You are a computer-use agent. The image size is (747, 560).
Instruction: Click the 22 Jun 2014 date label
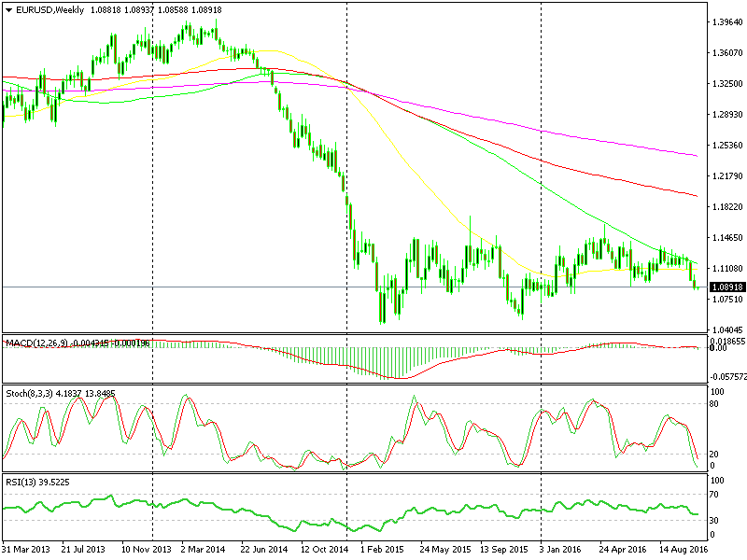[x=264, y=549]
